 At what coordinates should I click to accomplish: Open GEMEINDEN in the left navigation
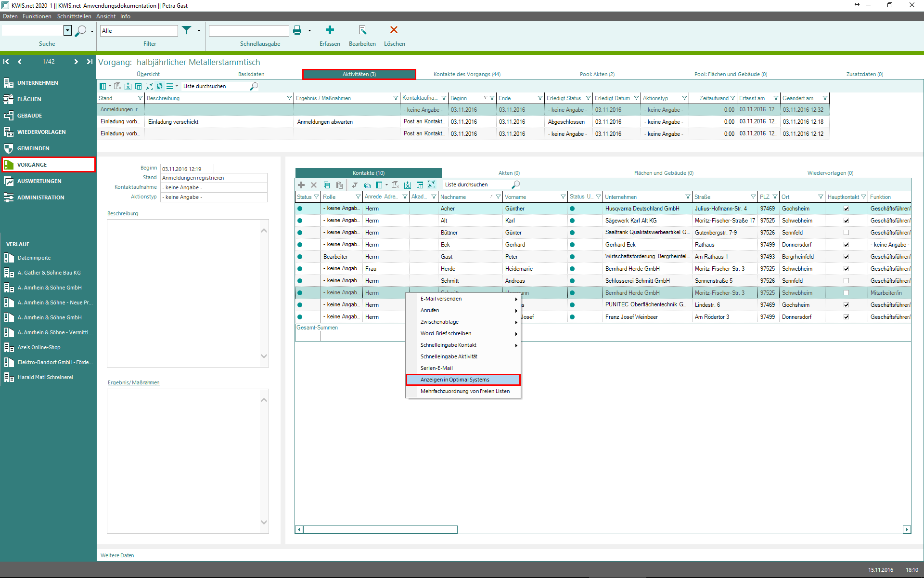(x=33, y=148)
